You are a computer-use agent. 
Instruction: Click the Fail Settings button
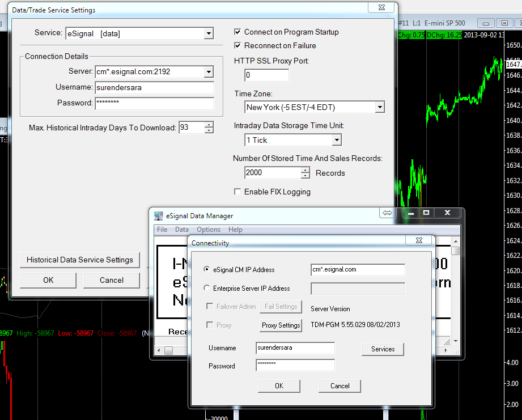point(281,307)
